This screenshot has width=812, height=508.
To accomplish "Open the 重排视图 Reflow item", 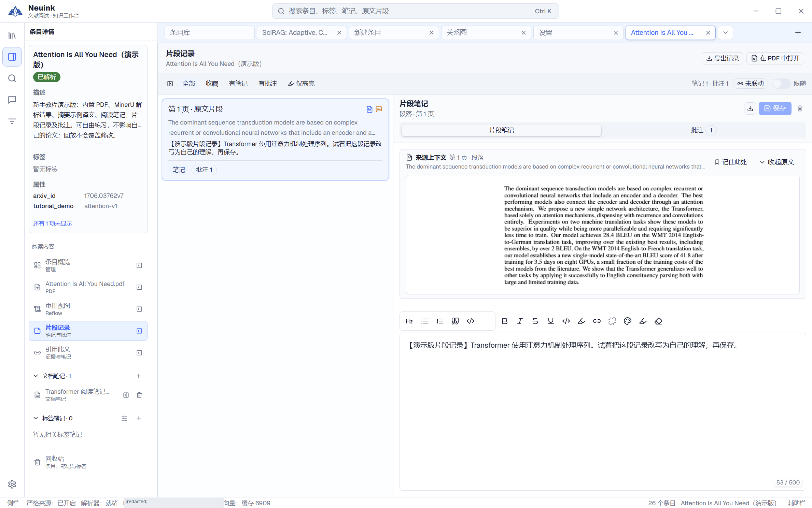I will coord(88,309).
